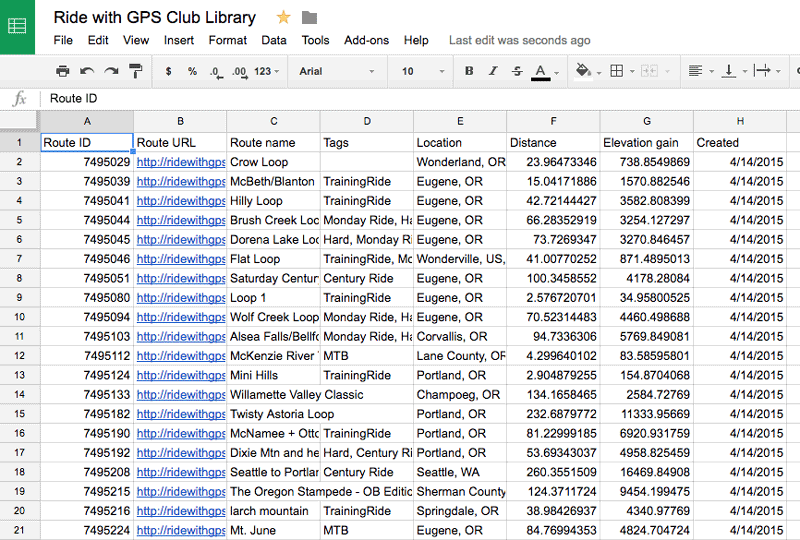Open the Tools menu

[315, 40]
